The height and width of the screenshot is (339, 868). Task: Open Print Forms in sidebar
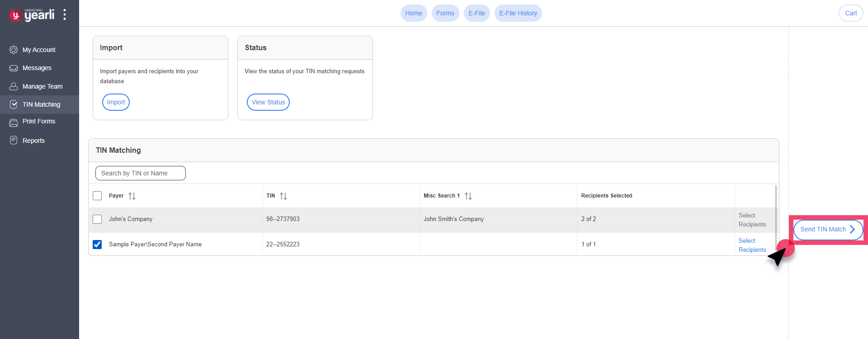pyautogui.click(x=39, y=122)
